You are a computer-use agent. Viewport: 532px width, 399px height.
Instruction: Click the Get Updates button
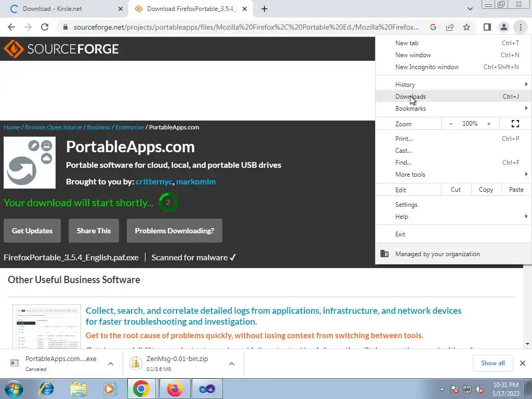coord(32,231)
